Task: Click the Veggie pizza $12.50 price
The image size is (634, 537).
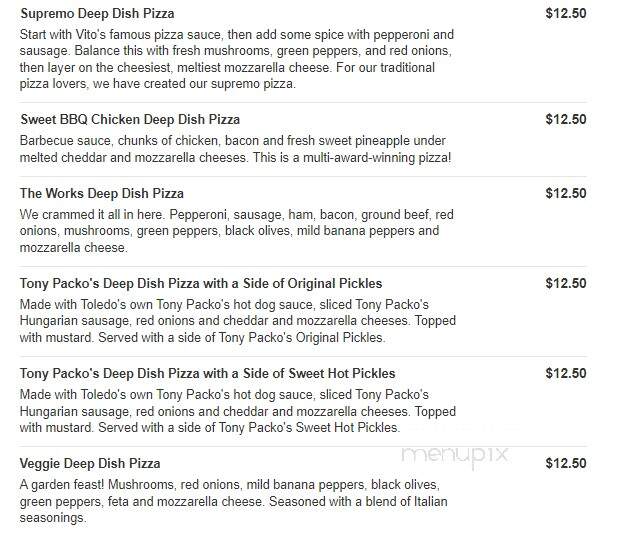Action: coord(566,463)
